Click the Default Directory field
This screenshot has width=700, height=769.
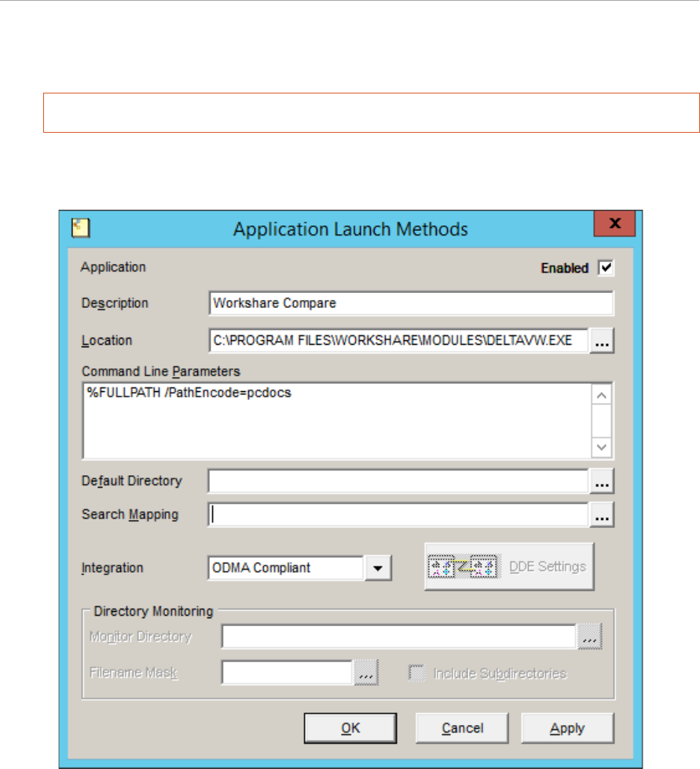398,481
